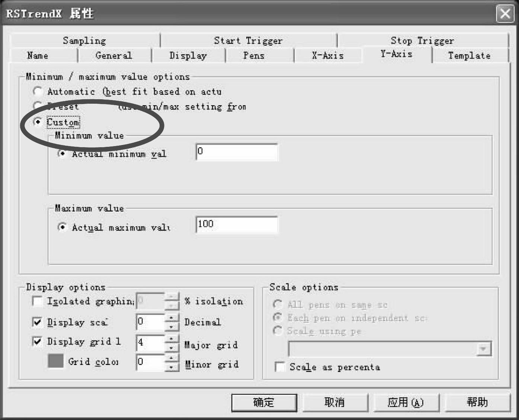Choose the Automatic best fit option
Screen dimensions: 519x420
(37, 91)
